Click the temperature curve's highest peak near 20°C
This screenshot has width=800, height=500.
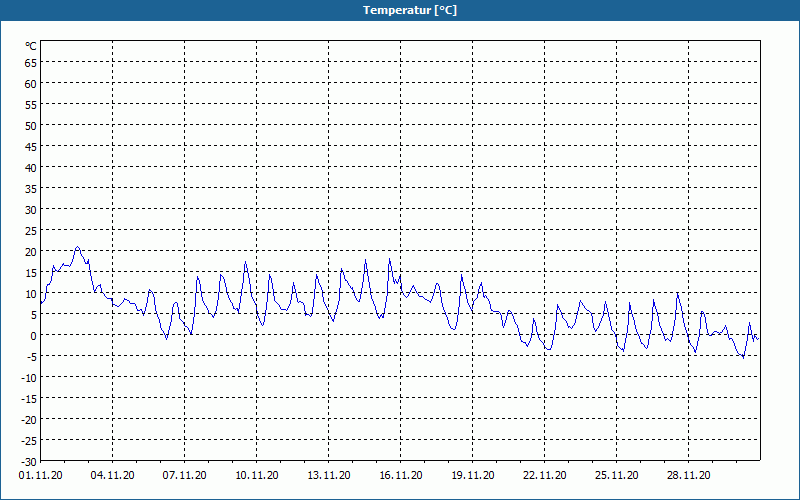78,247
